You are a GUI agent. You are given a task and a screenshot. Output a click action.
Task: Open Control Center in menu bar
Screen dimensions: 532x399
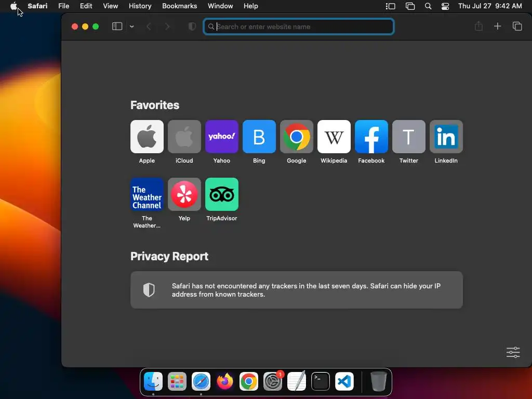[x=445, y=6]
